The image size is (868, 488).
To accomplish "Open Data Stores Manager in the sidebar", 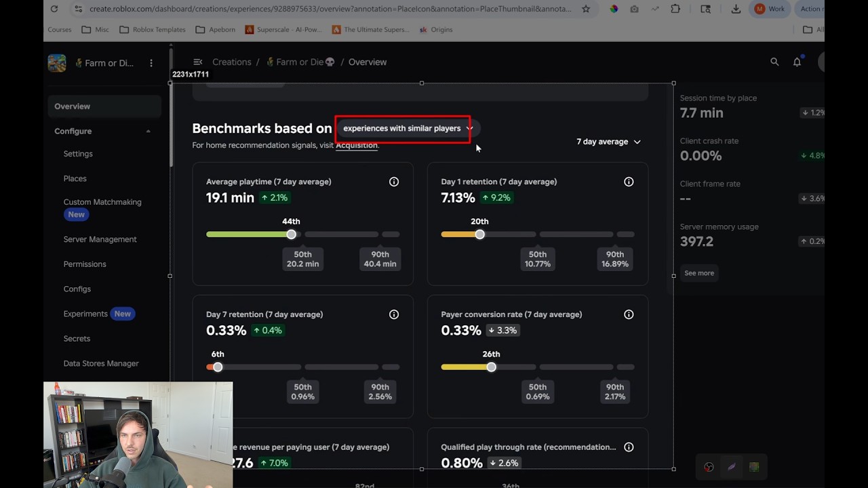I will coord(101,363).
